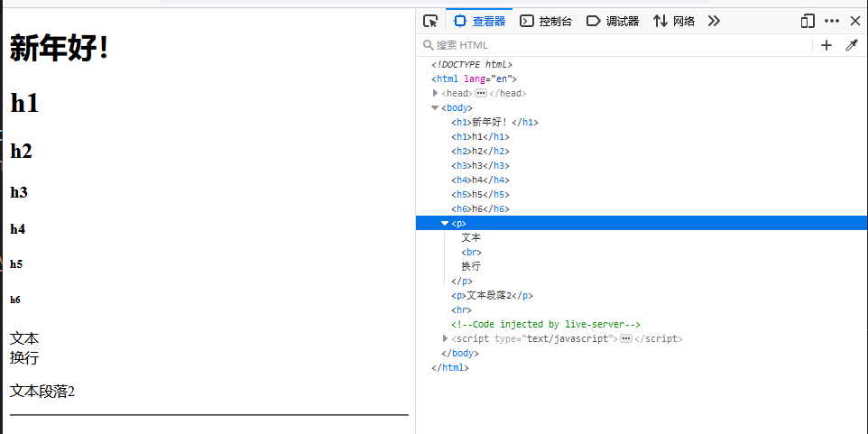Select the live-server comment node
The height and width of the screenshot is (434, 868).
pyautogui.click(x=546, y=325)
